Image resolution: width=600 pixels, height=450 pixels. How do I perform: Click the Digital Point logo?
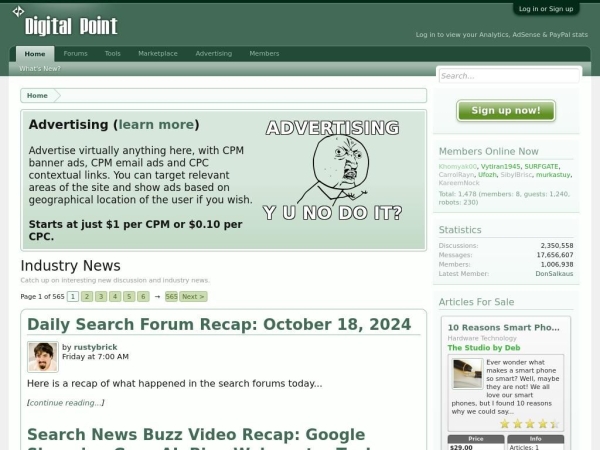[x=65, y=22]
